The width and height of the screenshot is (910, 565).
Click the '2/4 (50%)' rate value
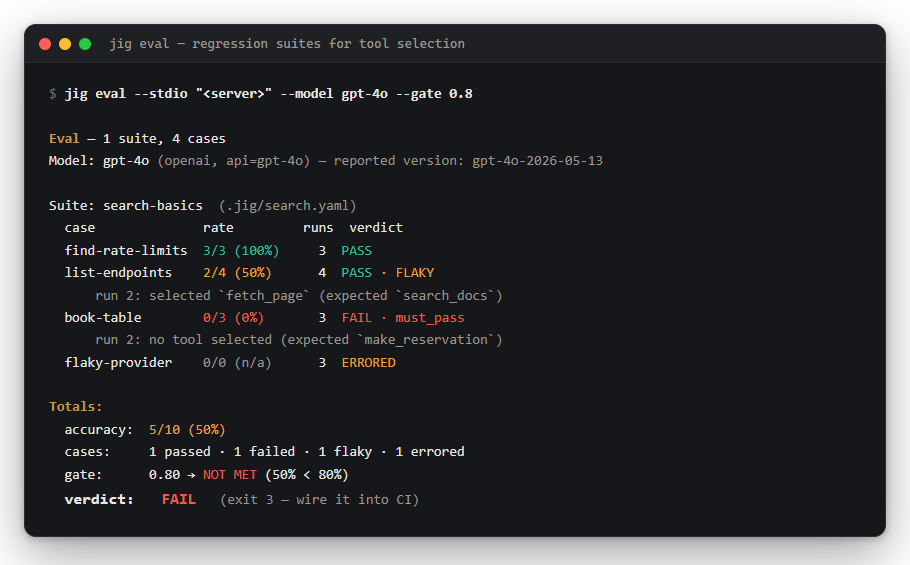coord(237,273)
